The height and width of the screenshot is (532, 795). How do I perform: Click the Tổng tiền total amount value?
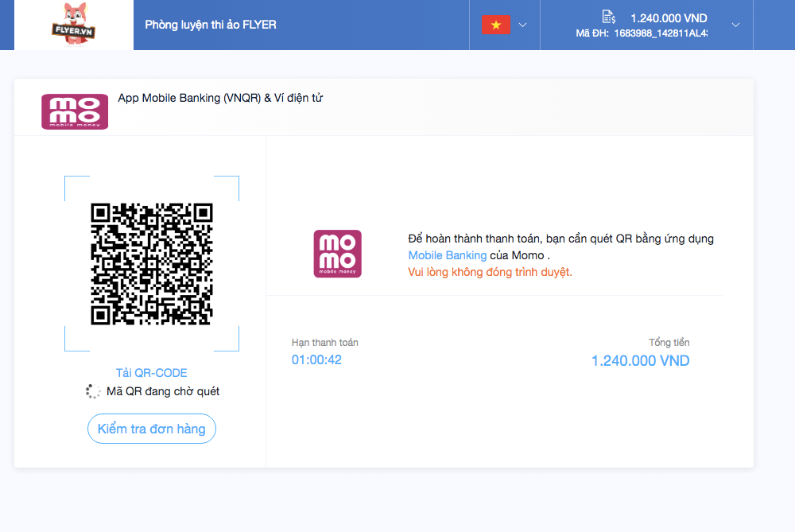[x=640, y=361]
